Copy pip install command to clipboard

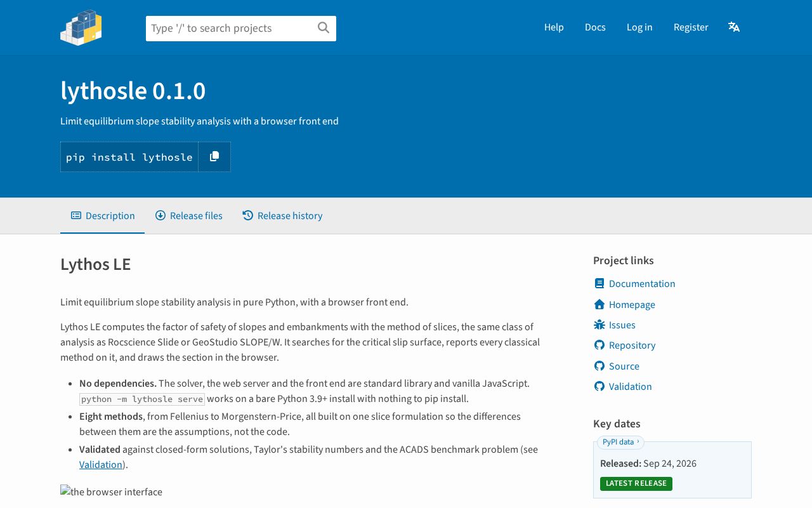click(x=214, y=157)
